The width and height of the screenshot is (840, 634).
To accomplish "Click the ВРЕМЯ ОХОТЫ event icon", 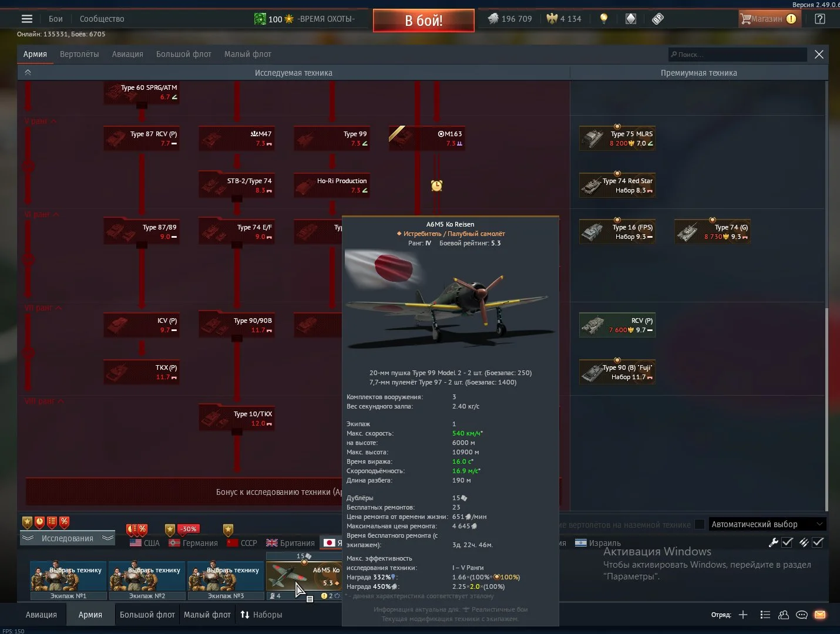I will point(260,19).
